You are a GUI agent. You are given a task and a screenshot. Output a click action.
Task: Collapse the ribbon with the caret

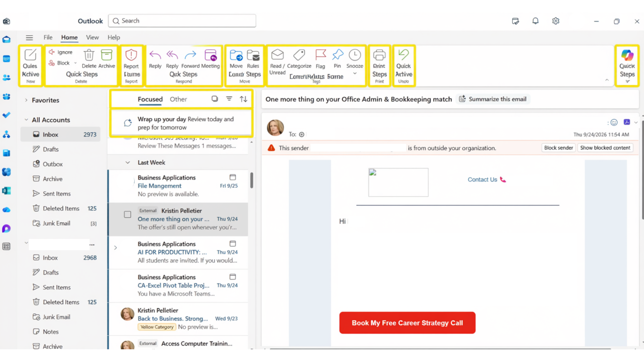point(607,80)
